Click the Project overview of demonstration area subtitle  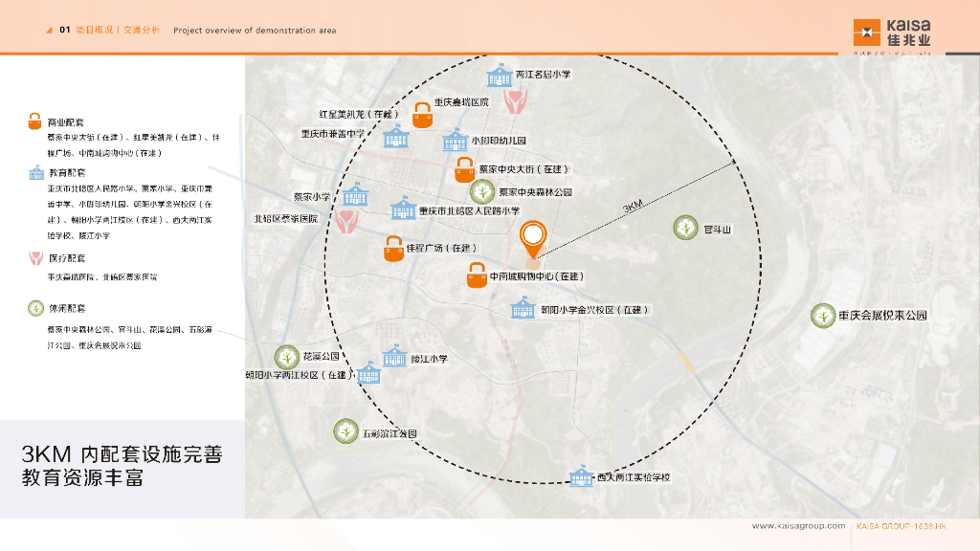(255, 30)
